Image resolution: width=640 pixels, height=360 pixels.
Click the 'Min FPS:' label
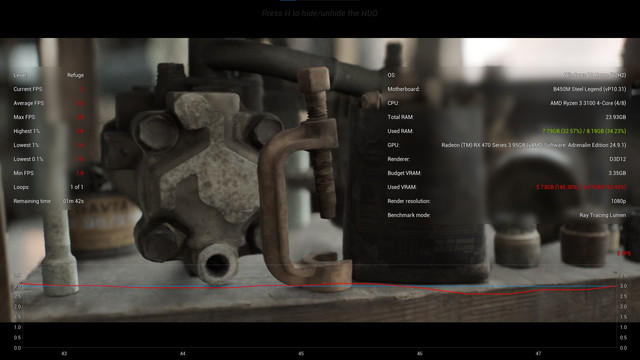pyautogui.click(x=24, y=173)
